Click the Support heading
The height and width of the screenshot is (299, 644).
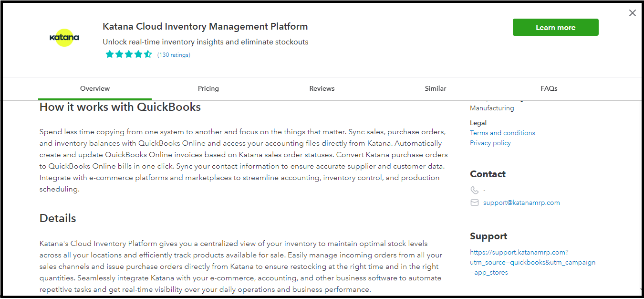[488, 236]
